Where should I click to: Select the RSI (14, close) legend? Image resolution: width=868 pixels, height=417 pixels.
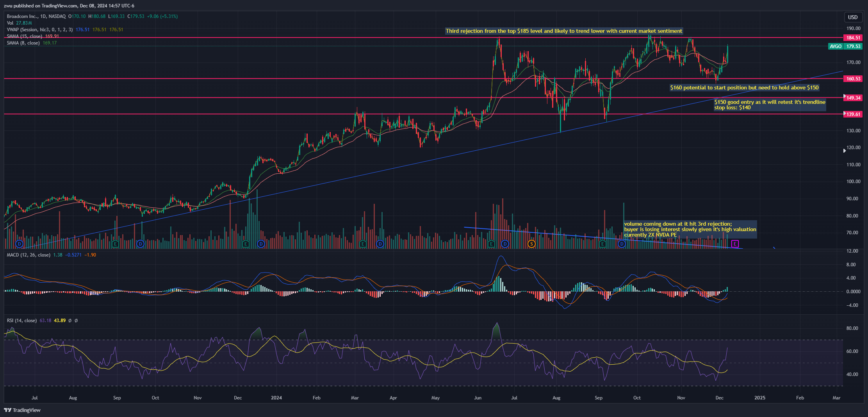[x=22, y=321]
